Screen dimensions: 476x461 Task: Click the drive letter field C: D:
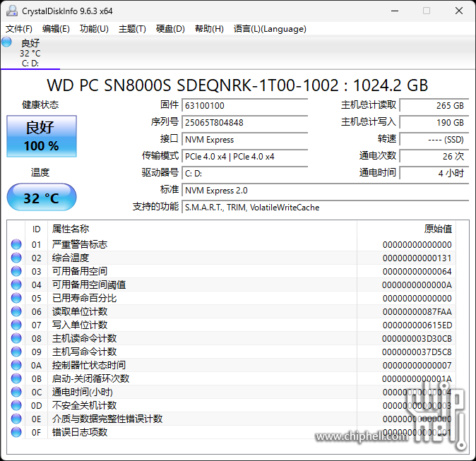pyautogui.click(x=244, y=174)
